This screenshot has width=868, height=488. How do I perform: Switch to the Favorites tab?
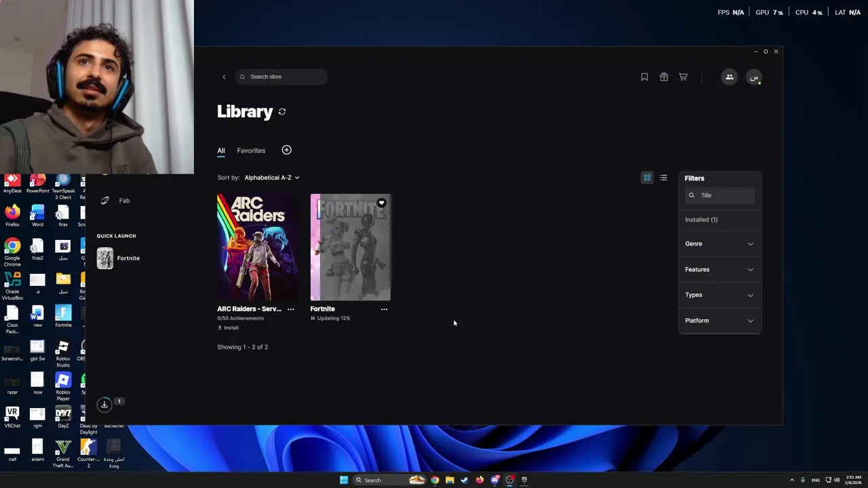251,150
